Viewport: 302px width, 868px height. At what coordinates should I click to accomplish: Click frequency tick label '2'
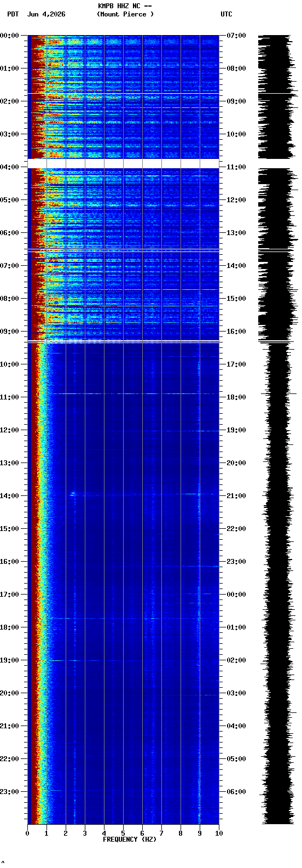point(66,833)
